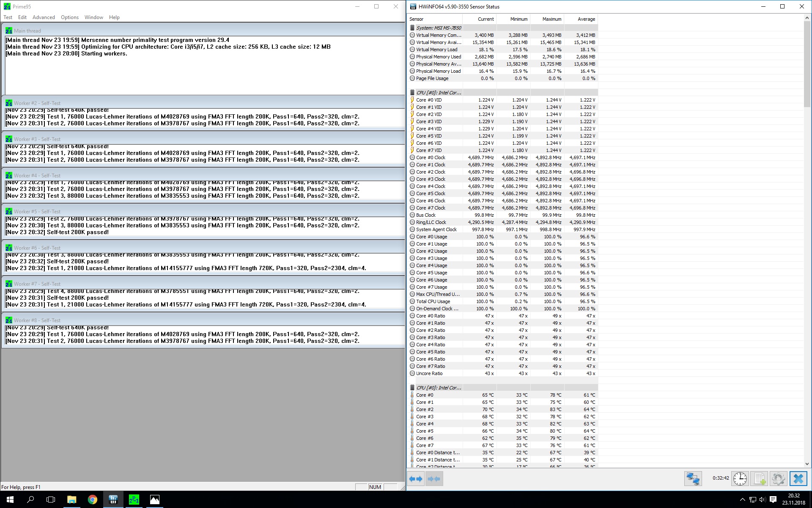Switch to Prime95 green taskbar icon
The width and height of the screenshot is (812, 508).
(x=134, y=500)
